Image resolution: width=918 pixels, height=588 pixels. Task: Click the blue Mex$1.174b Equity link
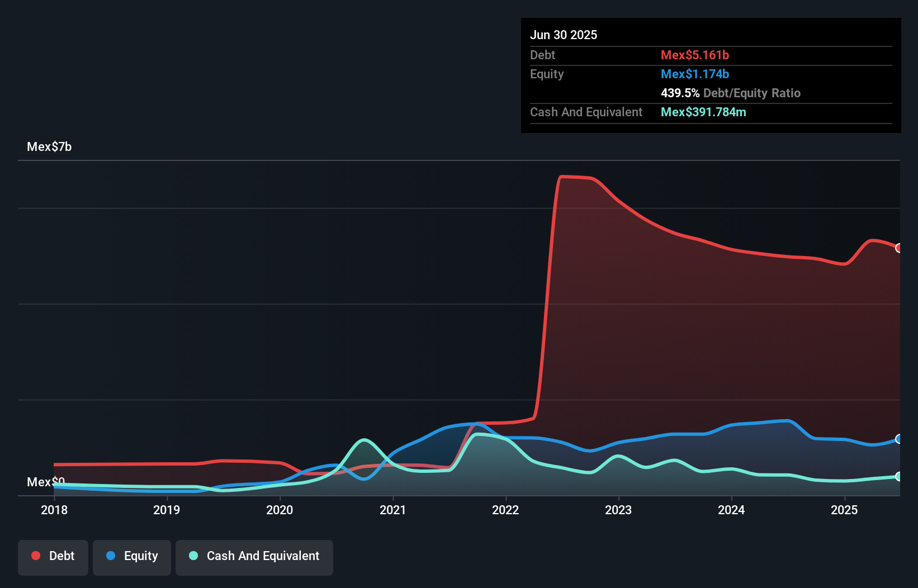pyautogui.click(x=694, y=74)
